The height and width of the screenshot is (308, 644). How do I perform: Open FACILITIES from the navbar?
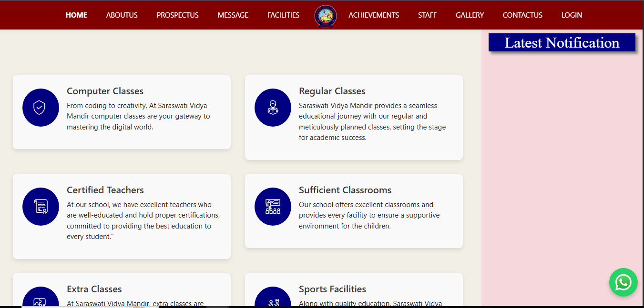[x=284, y=15]
